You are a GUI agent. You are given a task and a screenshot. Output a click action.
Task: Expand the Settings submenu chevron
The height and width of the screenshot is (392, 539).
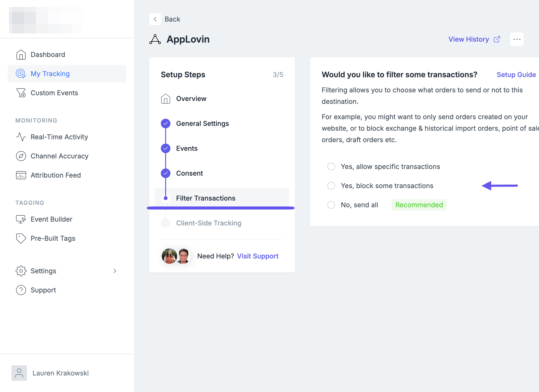point(115,271)
